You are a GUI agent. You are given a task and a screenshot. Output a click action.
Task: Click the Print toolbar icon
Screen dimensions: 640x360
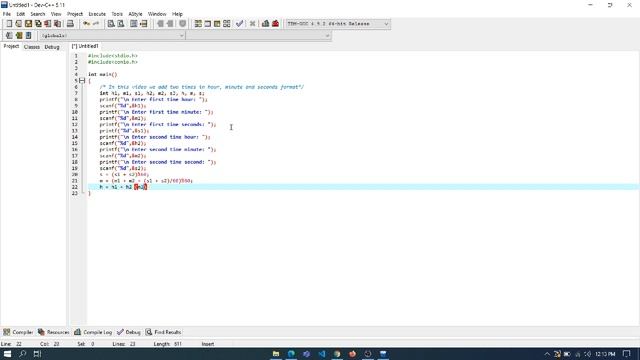70,24
